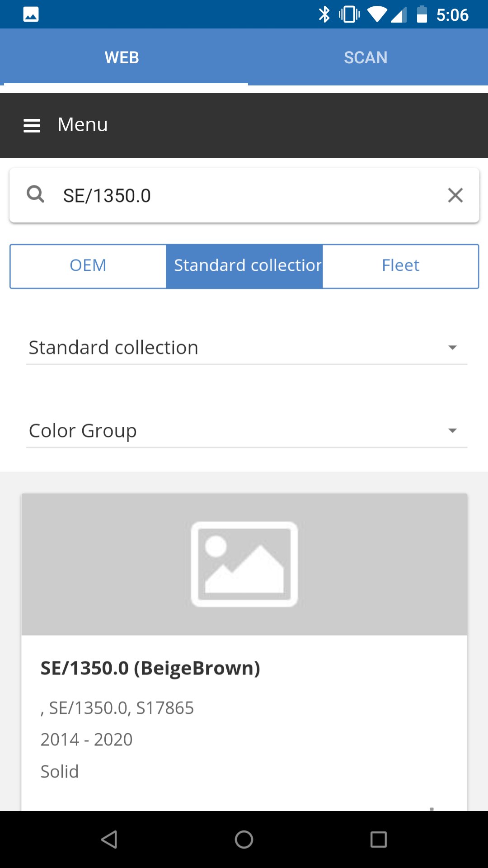Screen dimensions: 488x868
Task: Tap the search magnifier icon
Action: (x=35, y=194)
